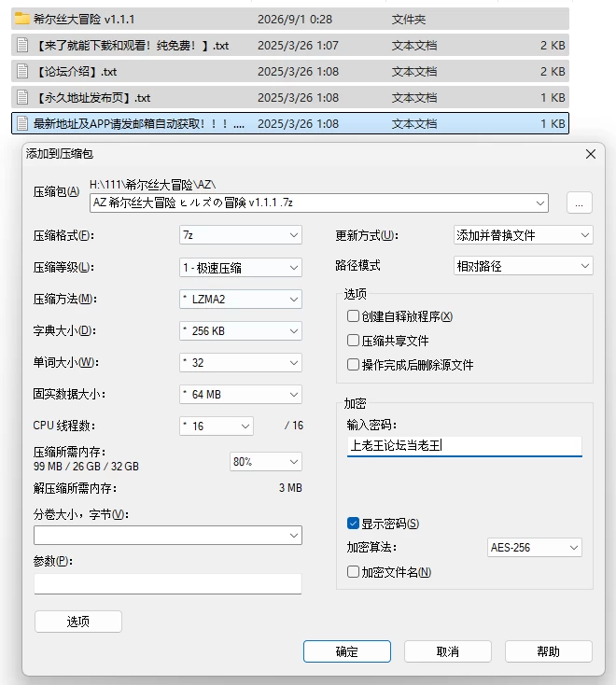Enable 操作完成后删除源文件 checkbox
The image size is (616, 685).
tap(353, 364)
